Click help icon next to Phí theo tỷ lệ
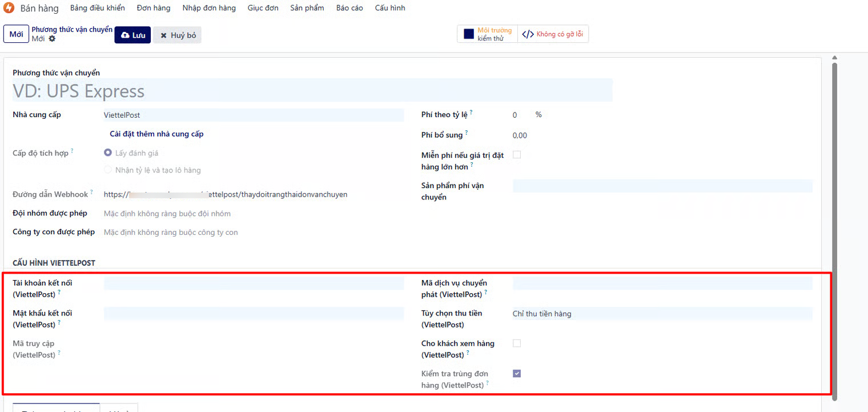 pos(471,113)
